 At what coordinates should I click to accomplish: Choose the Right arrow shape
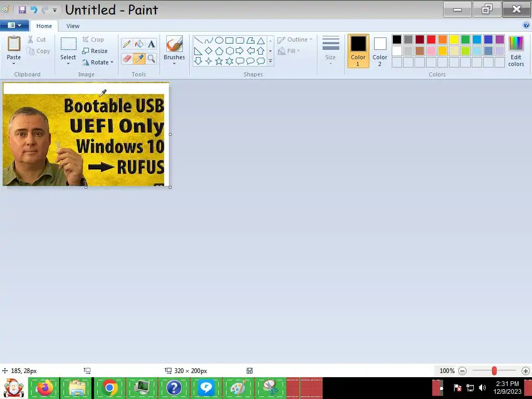(240, 51)
